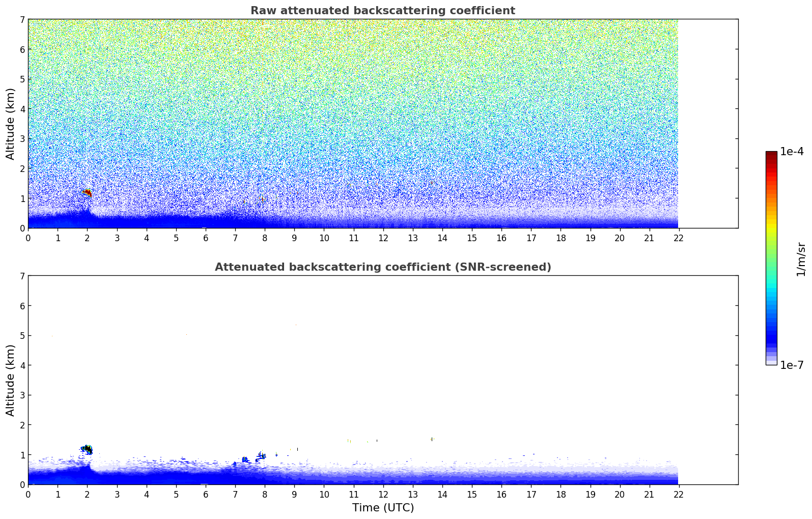Click "Altitude (km)" label of the SNR-screened plot
The image size is (812, 519).
[x=11, y=380]
